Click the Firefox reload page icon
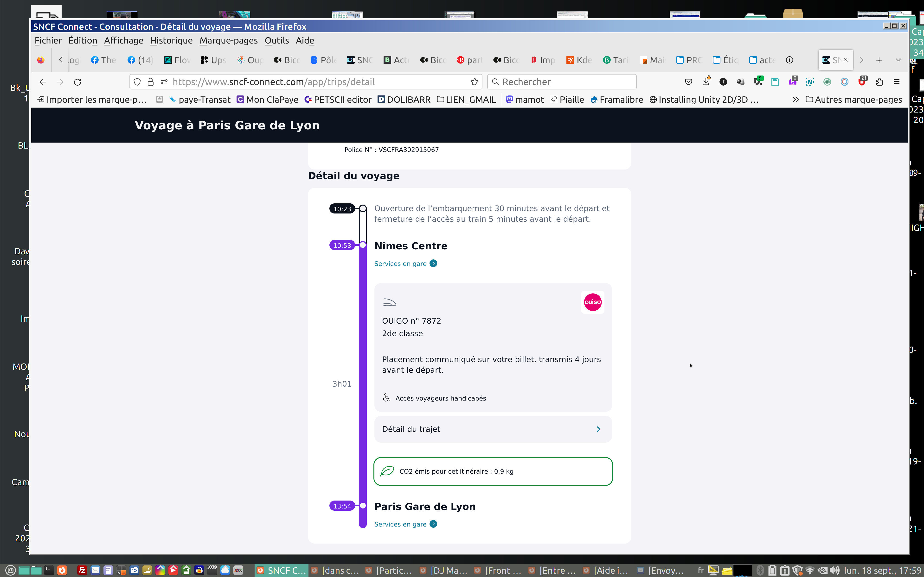This screenshot has height=577, width=924. 77,82
